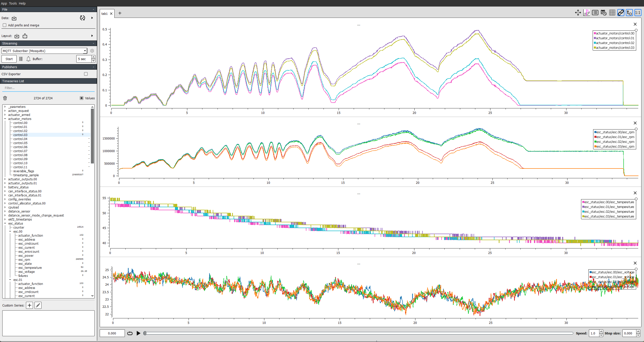Screen dimensions: 644x342
Task: Toggle the grid display icon
Action: point(612,13)
